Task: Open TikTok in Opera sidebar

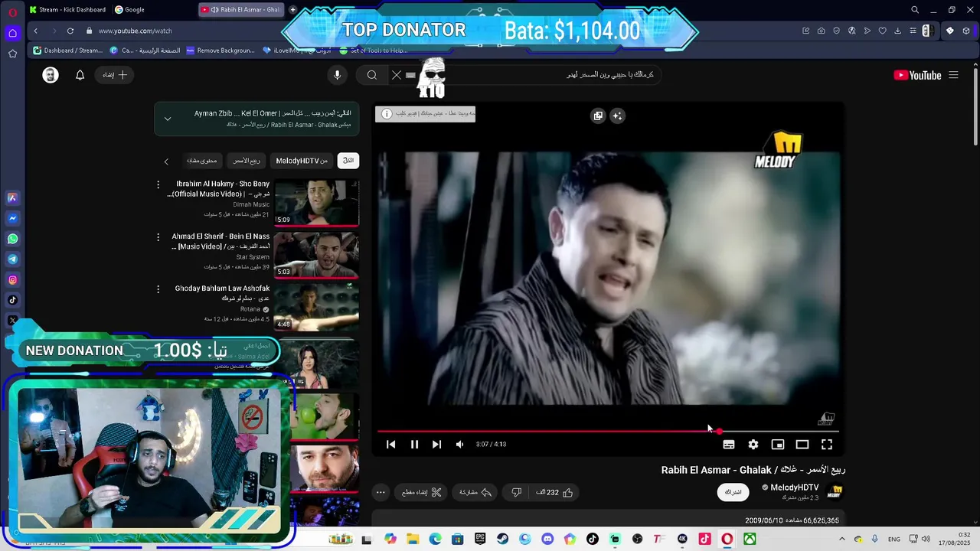Action: (x=12, y=300)
